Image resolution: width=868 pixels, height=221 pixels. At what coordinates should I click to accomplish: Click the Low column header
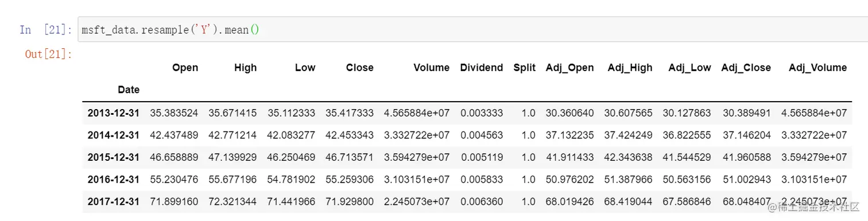click(305, 68)
